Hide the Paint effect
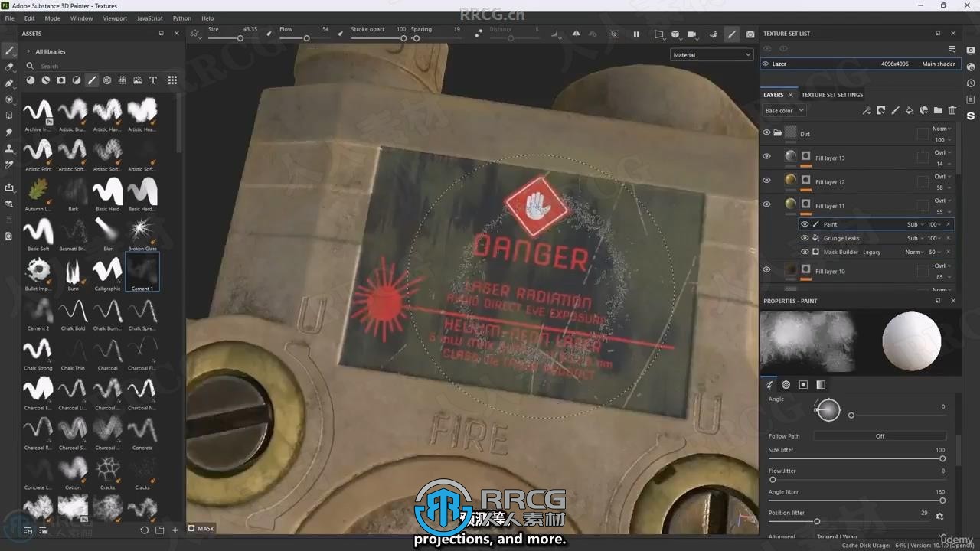 [805, 224]
